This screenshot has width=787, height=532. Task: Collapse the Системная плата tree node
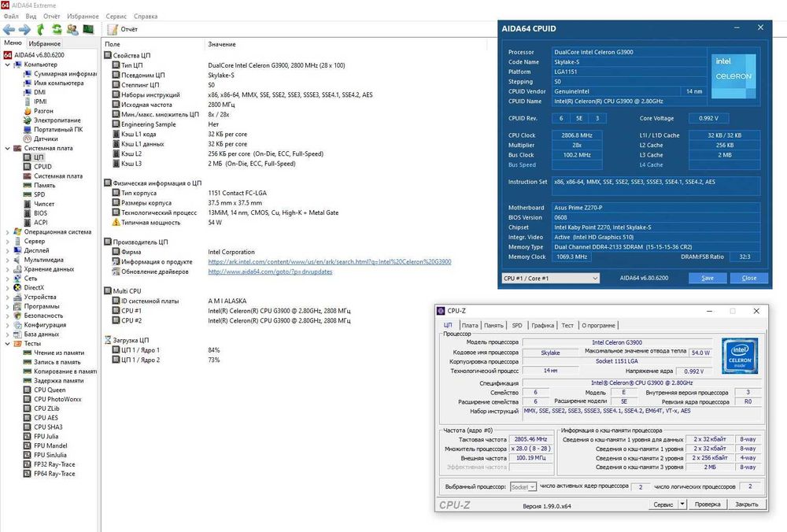point(8,148)
